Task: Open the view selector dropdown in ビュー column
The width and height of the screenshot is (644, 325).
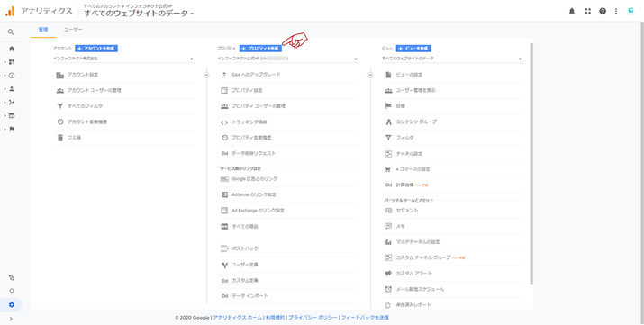Action: (x=452, y=59)
